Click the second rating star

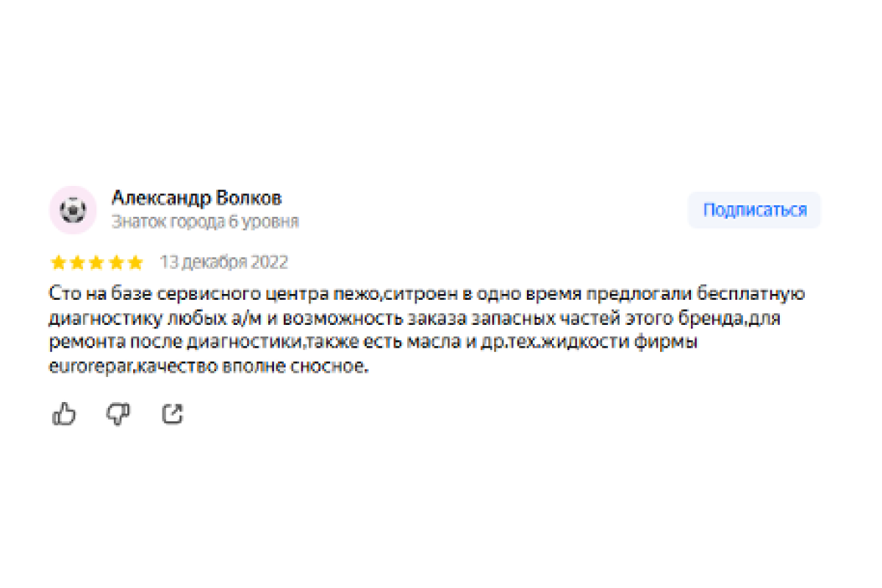click(76, 262)
